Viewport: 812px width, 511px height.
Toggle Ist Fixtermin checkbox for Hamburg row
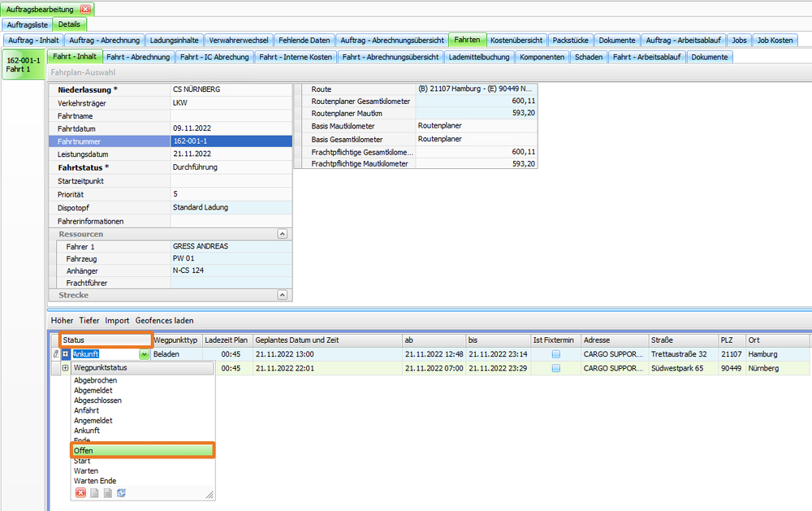pos(555,354)
